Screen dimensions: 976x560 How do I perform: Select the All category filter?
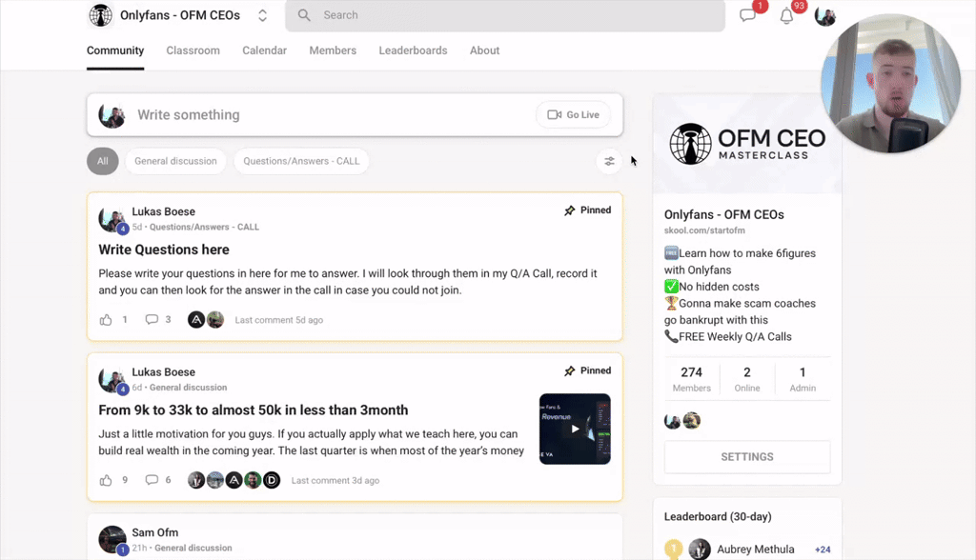tap(103, 161)
